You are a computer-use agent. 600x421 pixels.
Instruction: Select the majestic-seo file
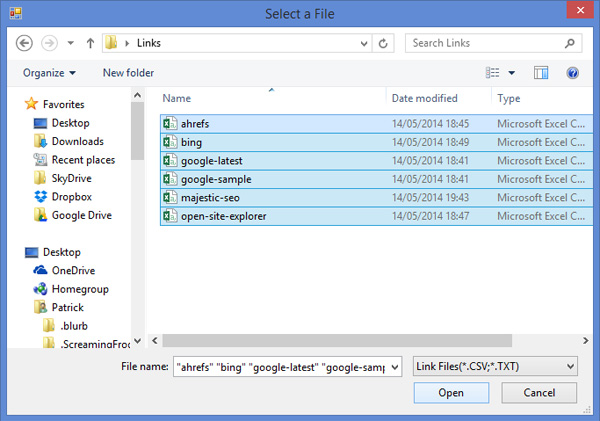click(x=377, y=197)
